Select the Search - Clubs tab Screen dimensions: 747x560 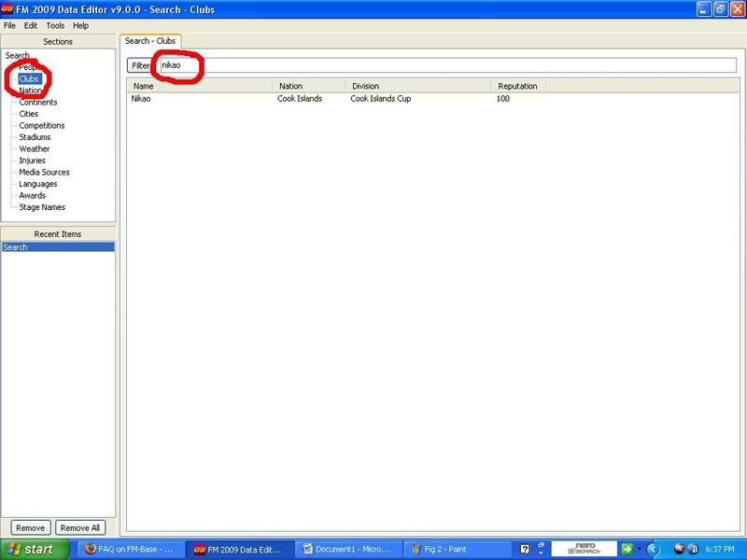(150, 41)
